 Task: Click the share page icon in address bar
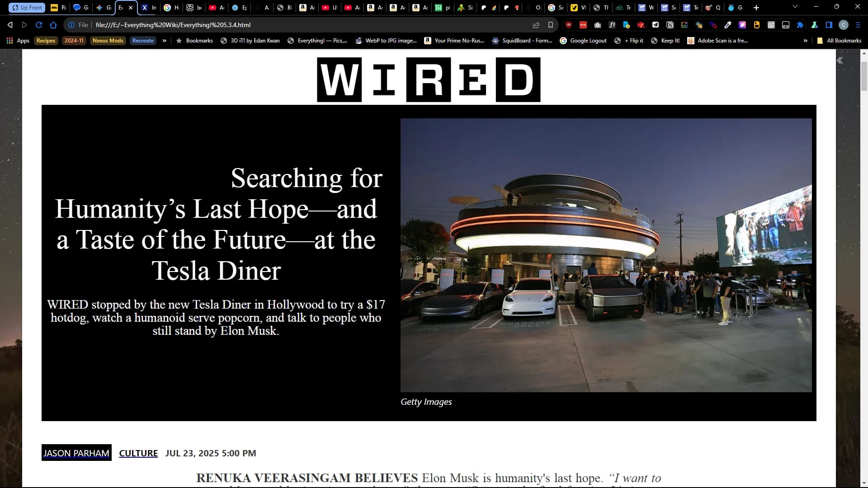coord(536,25)
